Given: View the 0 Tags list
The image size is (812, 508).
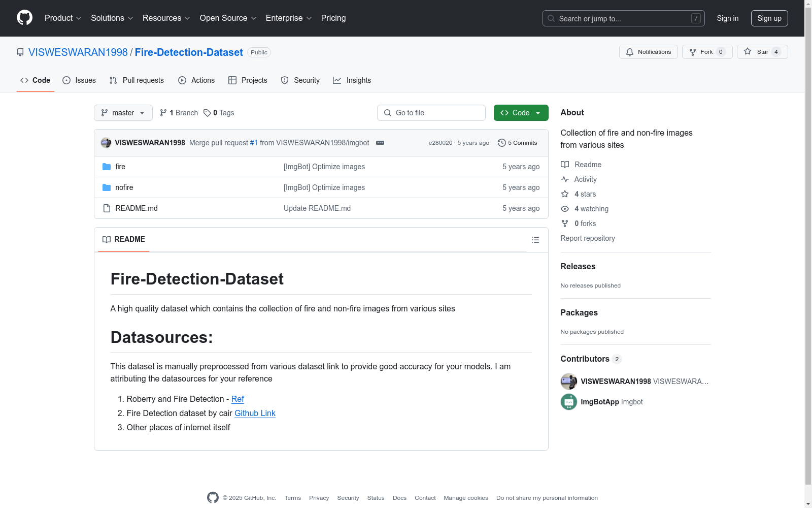Looking at the screenshot, I should [219, 113].
